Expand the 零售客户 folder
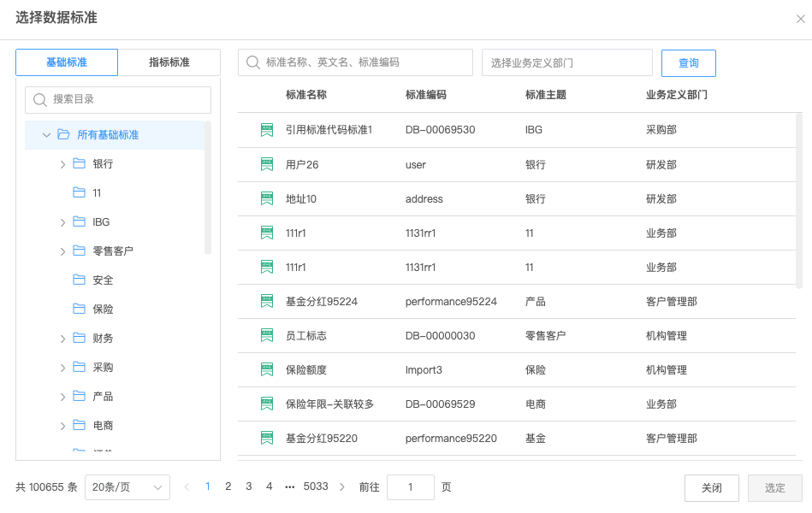The image size is (812, 513). click(x=62, y=251)
